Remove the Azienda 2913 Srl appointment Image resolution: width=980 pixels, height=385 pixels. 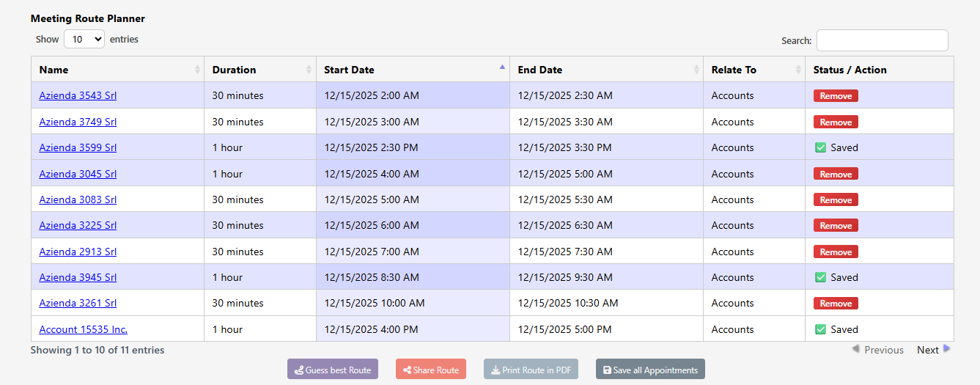836,252
